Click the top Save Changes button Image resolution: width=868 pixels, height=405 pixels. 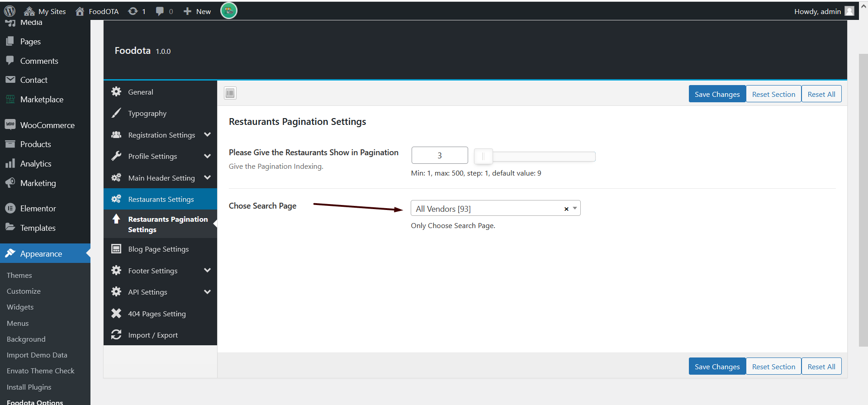coord(717,94)
